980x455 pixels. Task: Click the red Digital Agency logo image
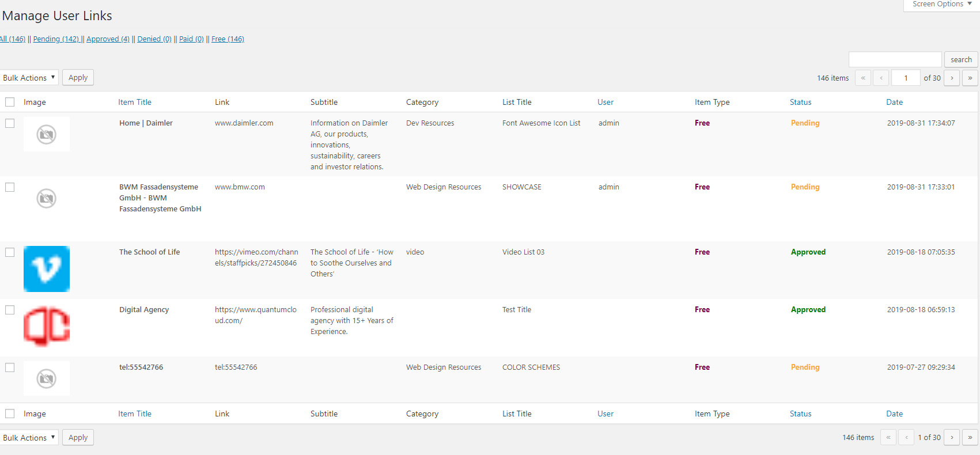click(47, 327)
